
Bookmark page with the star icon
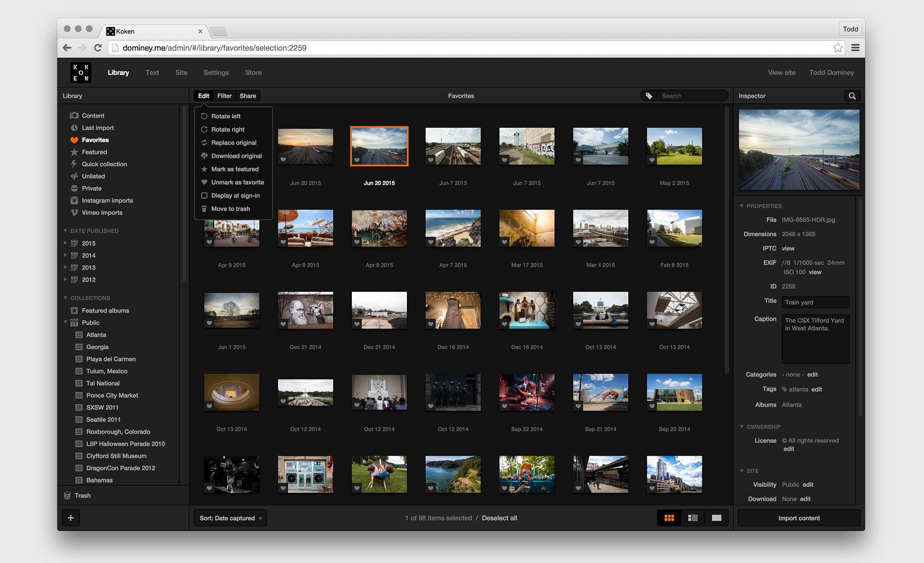point(838,48)
